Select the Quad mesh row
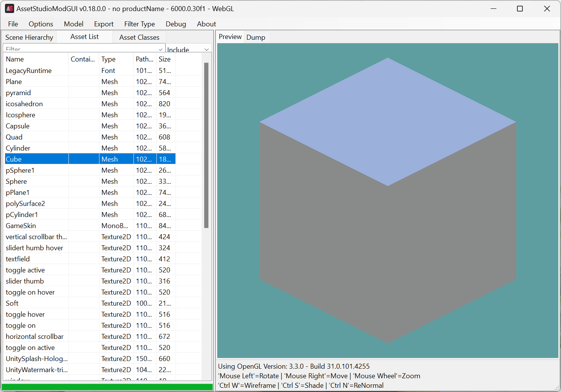 click(x=90, y=137)
